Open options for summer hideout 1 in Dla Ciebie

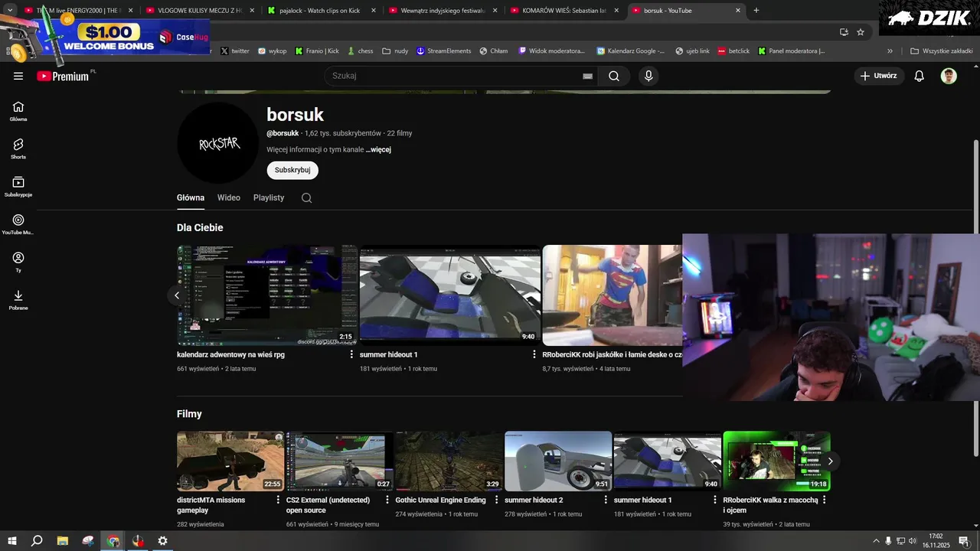click(x=534, y=354)
